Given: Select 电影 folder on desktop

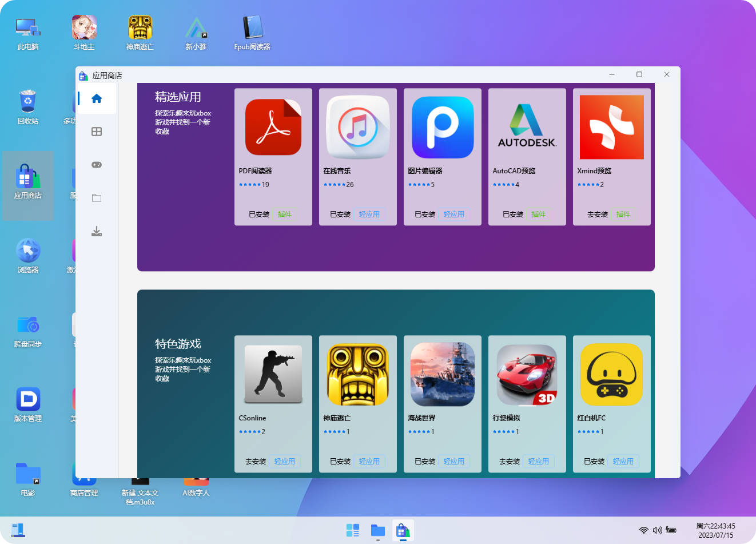Looking at the screenshot, I should 28,479.
